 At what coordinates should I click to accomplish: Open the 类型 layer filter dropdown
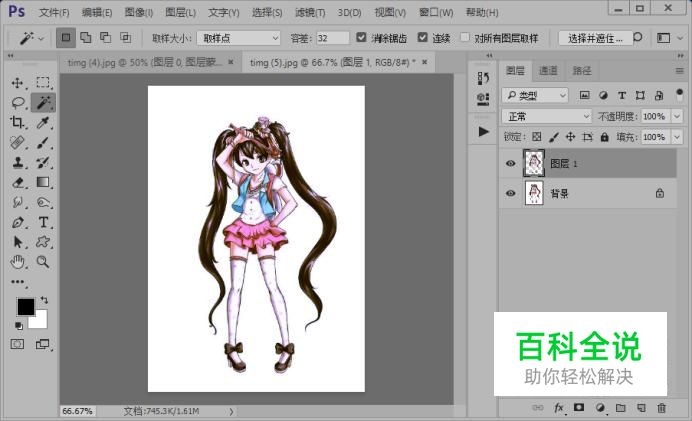[535, 95]
